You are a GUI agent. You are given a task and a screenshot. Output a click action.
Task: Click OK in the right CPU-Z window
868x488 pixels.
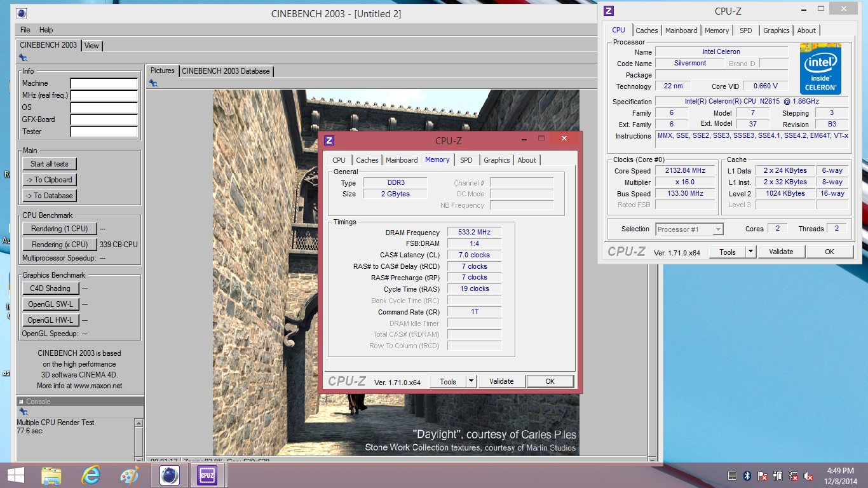coord(829,252)
